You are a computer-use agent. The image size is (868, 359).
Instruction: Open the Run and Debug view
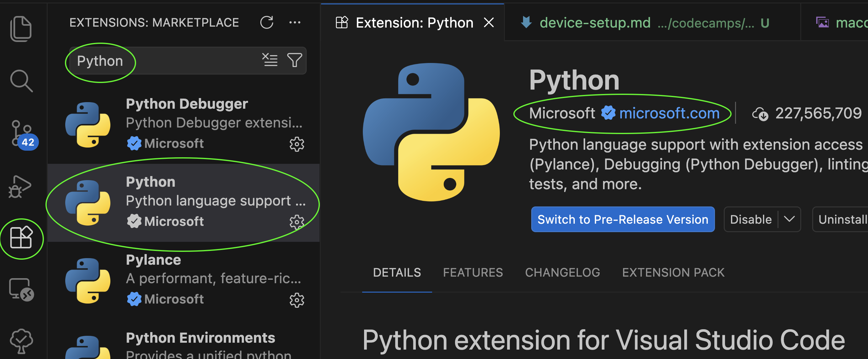click(20, 186)
